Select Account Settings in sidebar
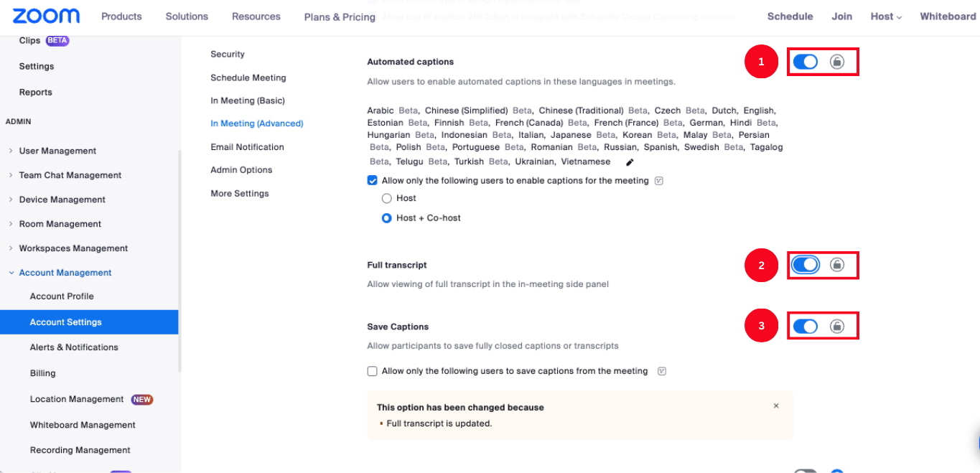 click(89, 322)
